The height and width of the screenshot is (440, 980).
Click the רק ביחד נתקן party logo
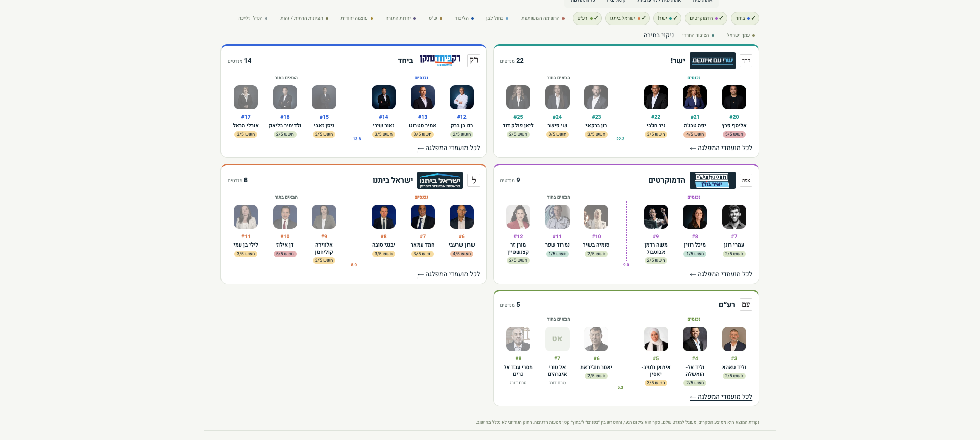click(x=440, y=60)
